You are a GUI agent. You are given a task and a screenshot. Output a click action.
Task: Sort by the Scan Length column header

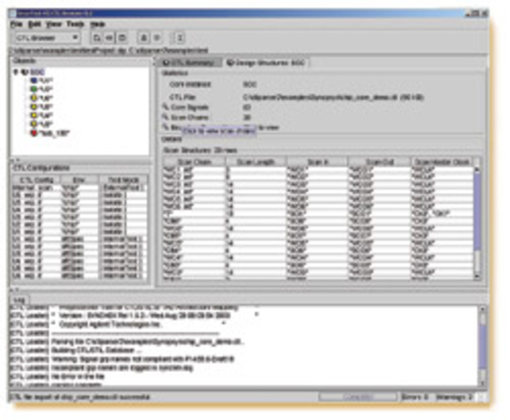(256, 161)
